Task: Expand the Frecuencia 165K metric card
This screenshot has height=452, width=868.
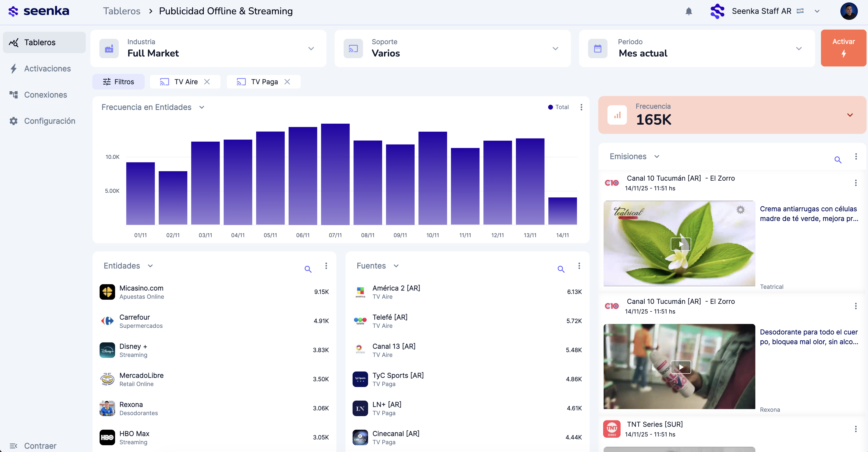Action: [x=850, y=115]
